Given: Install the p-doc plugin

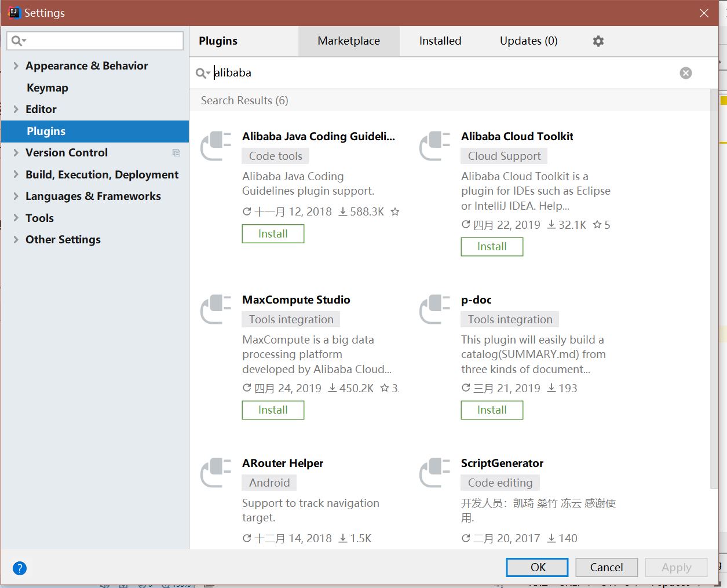Looking at the screenshot, I should [x=492, y=410].
